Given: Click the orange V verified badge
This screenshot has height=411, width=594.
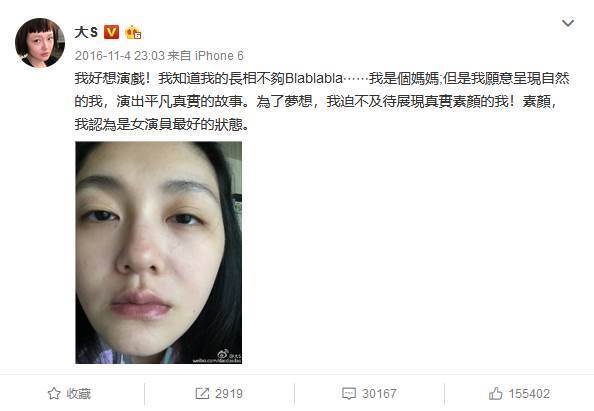Looking at the screenshot, I should tap(111, 32).
